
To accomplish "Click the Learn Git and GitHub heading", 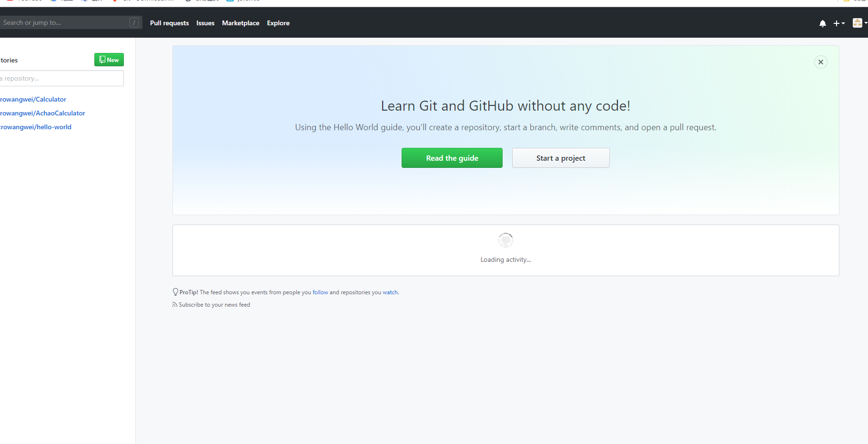I will (505, 106).
